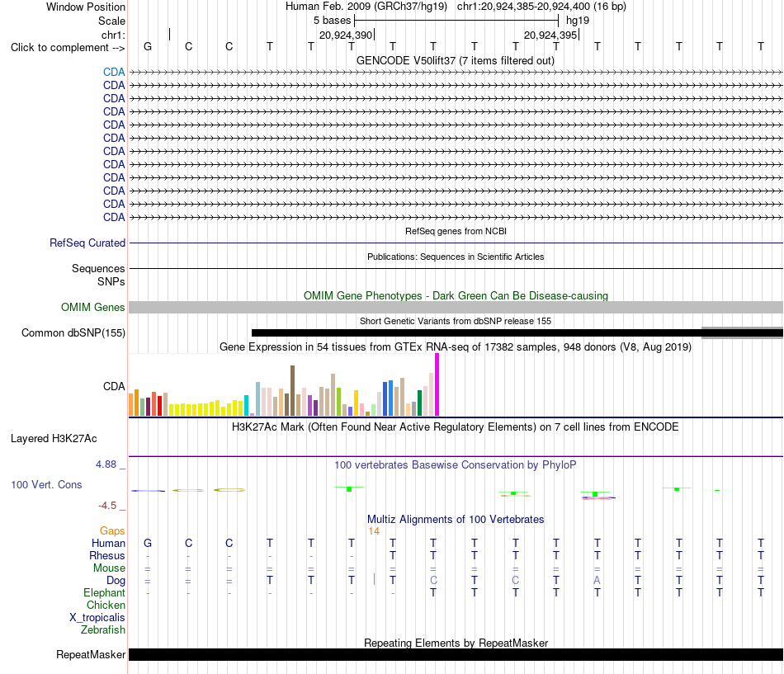784x674 pixels.
Task: Click the 'Gene Expression in 54 tissues from GTEx' title
Action: coord(456,347)
